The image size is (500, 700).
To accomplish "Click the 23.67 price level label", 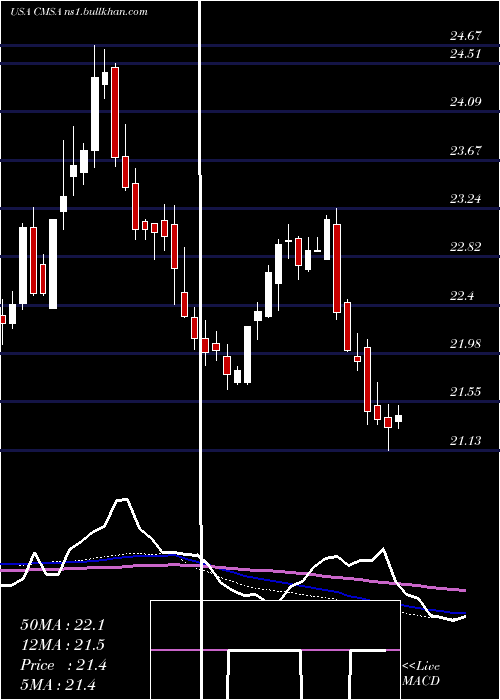I will [x=466, y=150].
